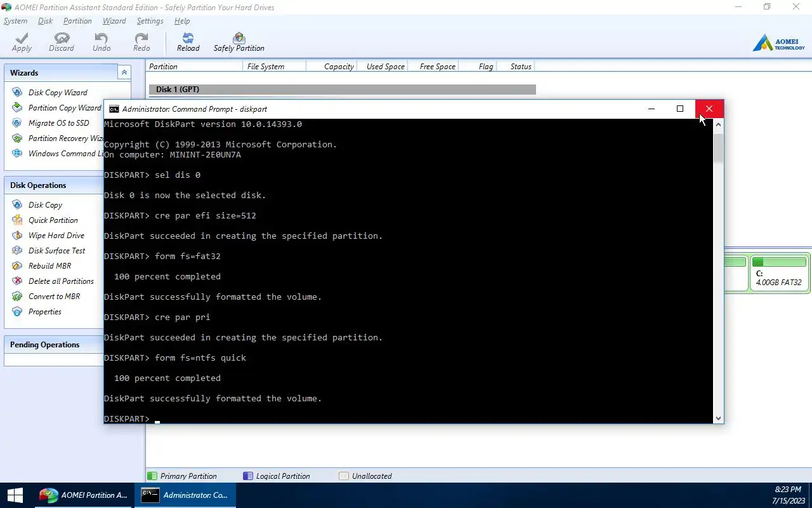Switch to Administrator Command Prompt taskbar button
The width and height of the screenshot is (812, 508).
[185, 495]
